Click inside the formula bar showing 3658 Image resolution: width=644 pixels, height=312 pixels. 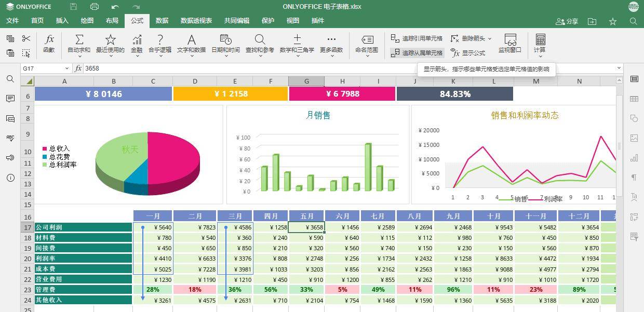click(156, 68)
